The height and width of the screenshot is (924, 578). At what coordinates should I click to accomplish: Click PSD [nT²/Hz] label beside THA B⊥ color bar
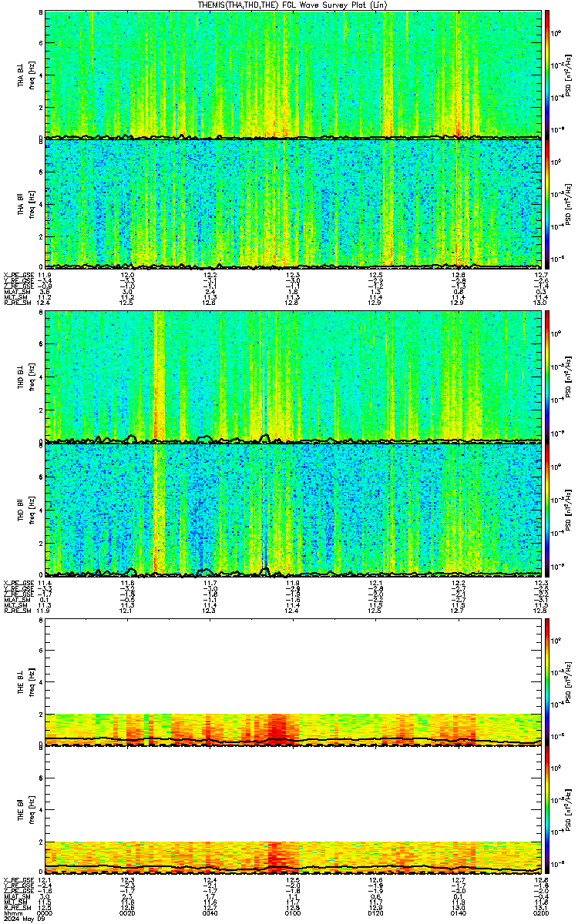click(568, 75)
